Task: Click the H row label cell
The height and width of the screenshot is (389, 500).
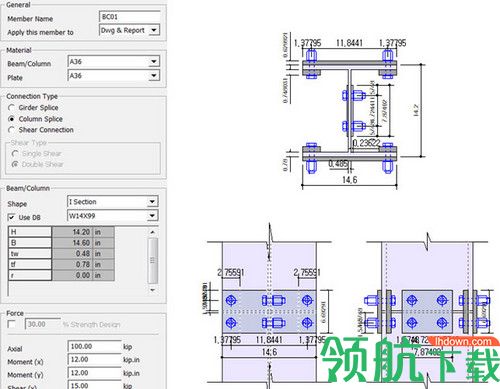Action: 30,232
